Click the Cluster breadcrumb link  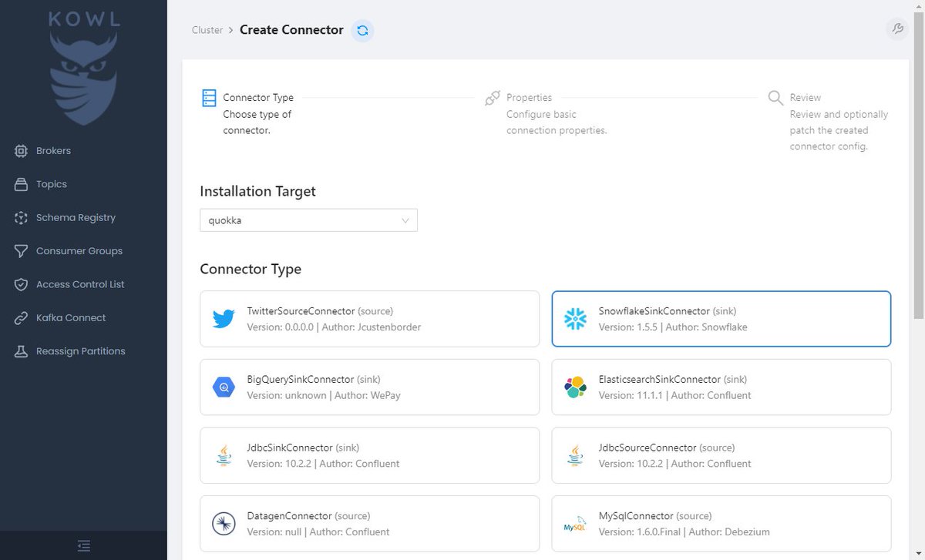[x=207, y=30]
